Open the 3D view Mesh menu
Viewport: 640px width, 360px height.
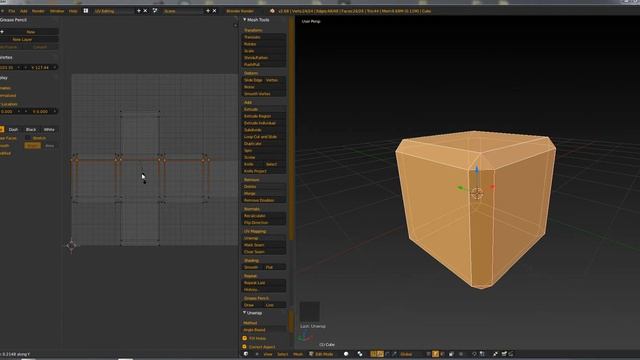pyautogui.click(x=298, y=354)
